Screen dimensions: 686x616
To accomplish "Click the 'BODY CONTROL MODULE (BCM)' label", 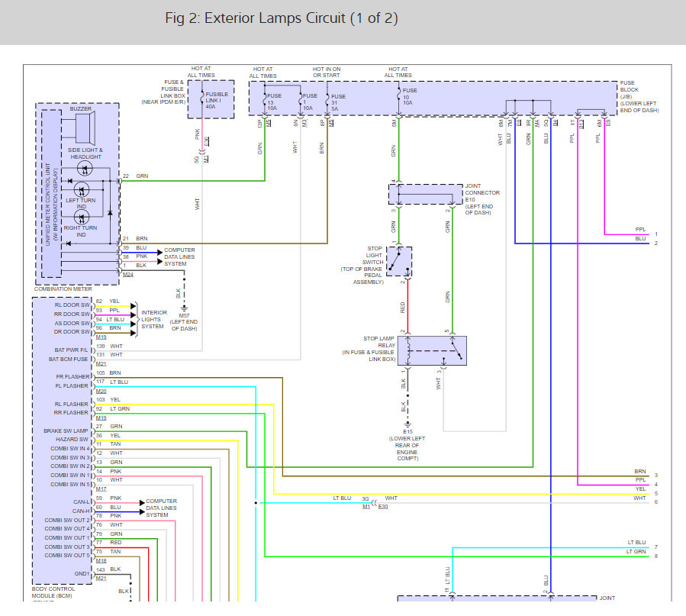I will (x=53, y=592).
